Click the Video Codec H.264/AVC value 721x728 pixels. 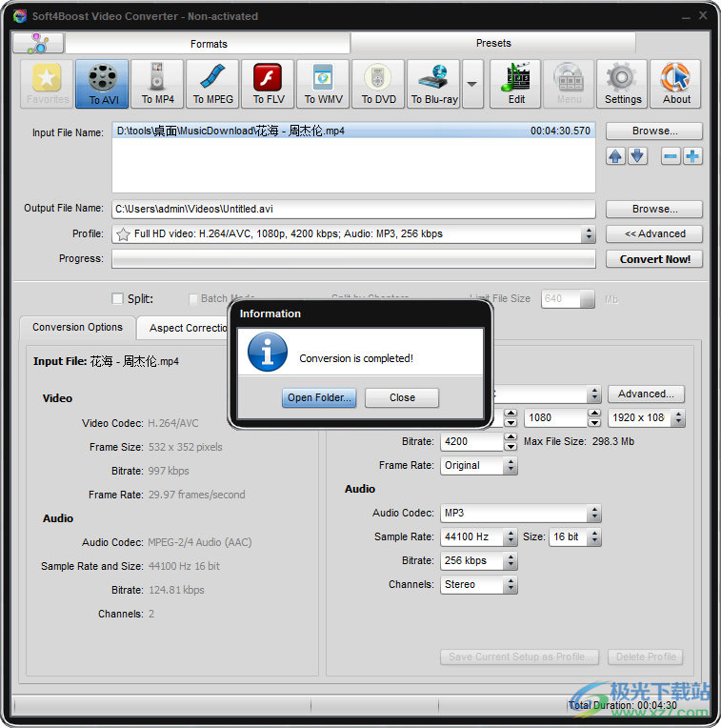click(173, 423)
